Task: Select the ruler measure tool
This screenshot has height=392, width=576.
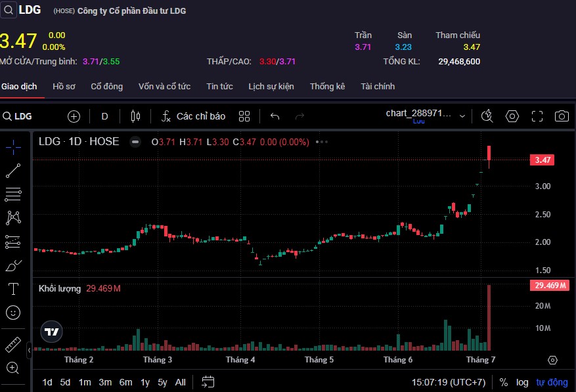Action: tap(13, 344)
